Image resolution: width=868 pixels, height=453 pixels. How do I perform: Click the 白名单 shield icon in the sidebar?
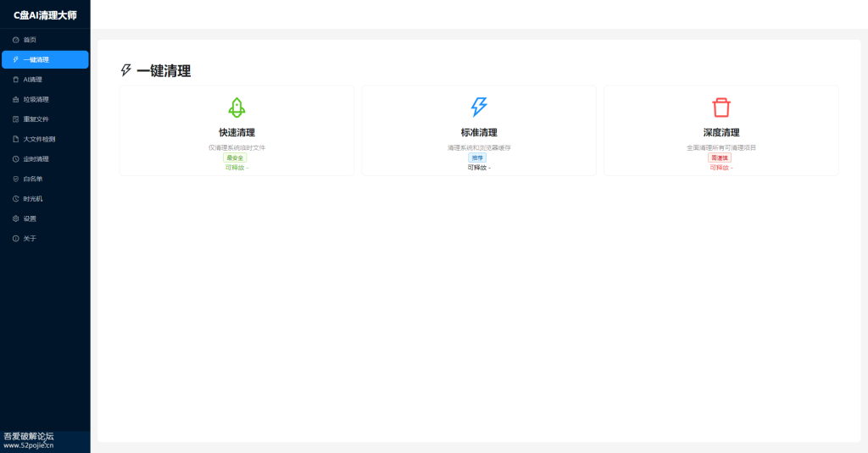15,179
